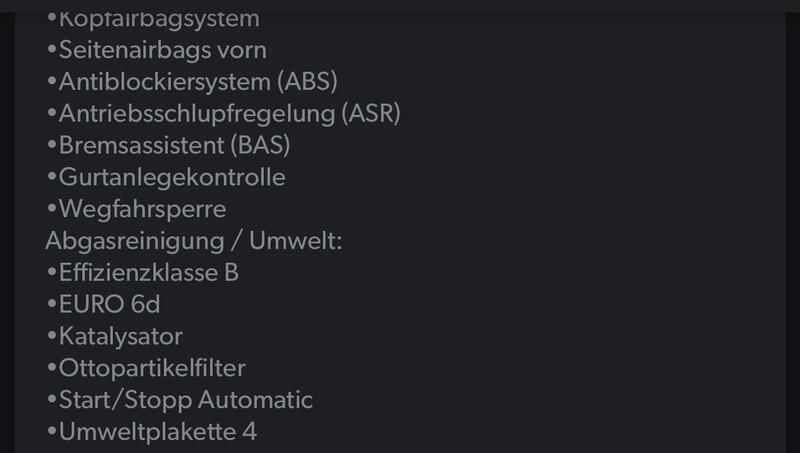Click the Umweltplakette 4 entry

click(x=152, y=432)
